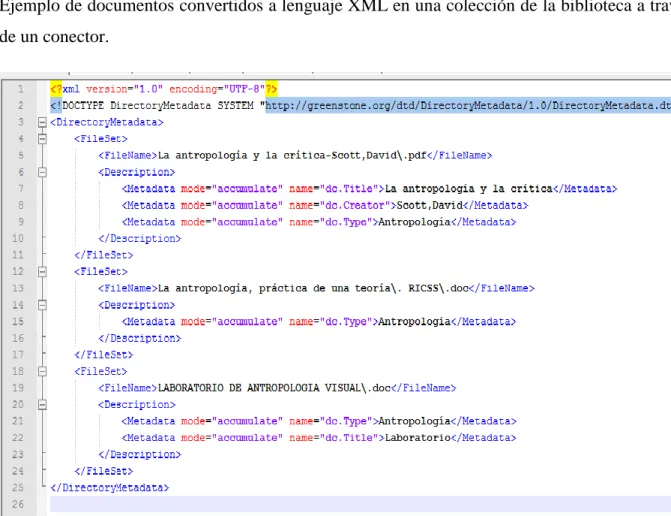Click the LABORATORIO DE ANTROPOLOGIA VISUAL FileName line
The width and height of the screenshot is (671, 516).
pos(277,388)
